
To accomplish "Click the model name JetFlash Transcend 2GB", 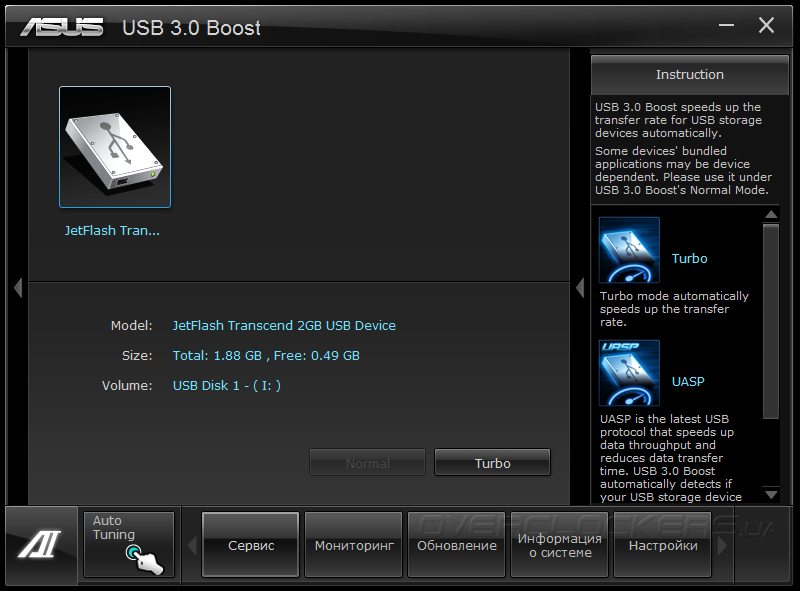I will tap(284, 326).
